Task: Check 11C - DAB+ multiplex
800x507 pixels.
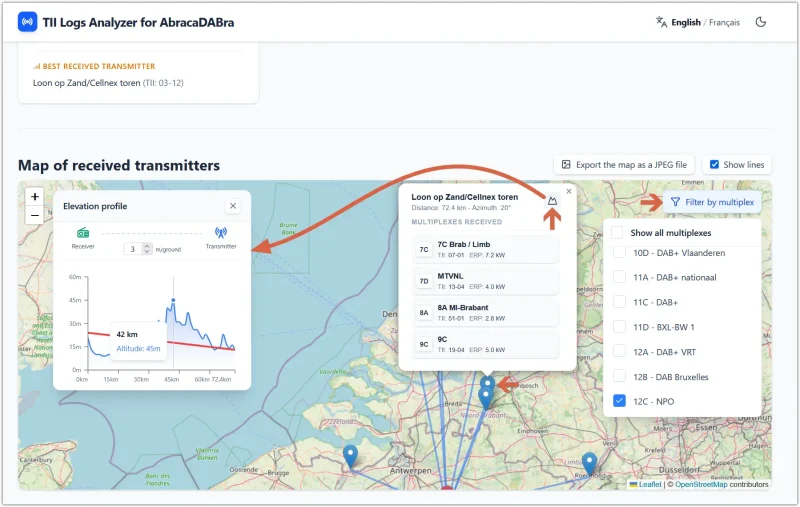Action: (619, 302)
